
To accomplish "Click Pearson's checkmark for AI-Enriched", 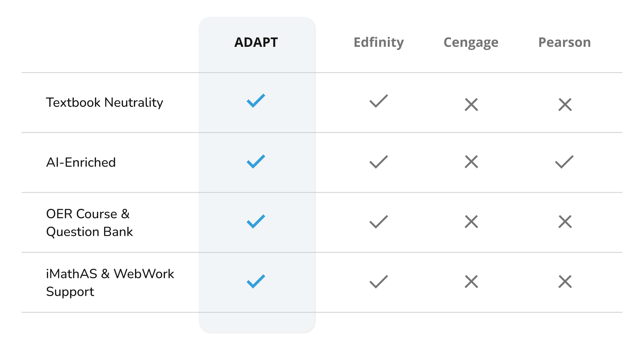I will [x=564, y=162].
